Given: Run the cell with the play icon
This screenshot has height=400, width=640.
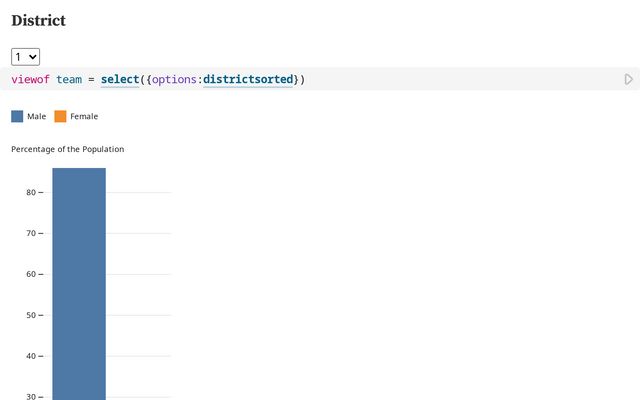Looking at the screenshot, I should (x=628, y=79).
